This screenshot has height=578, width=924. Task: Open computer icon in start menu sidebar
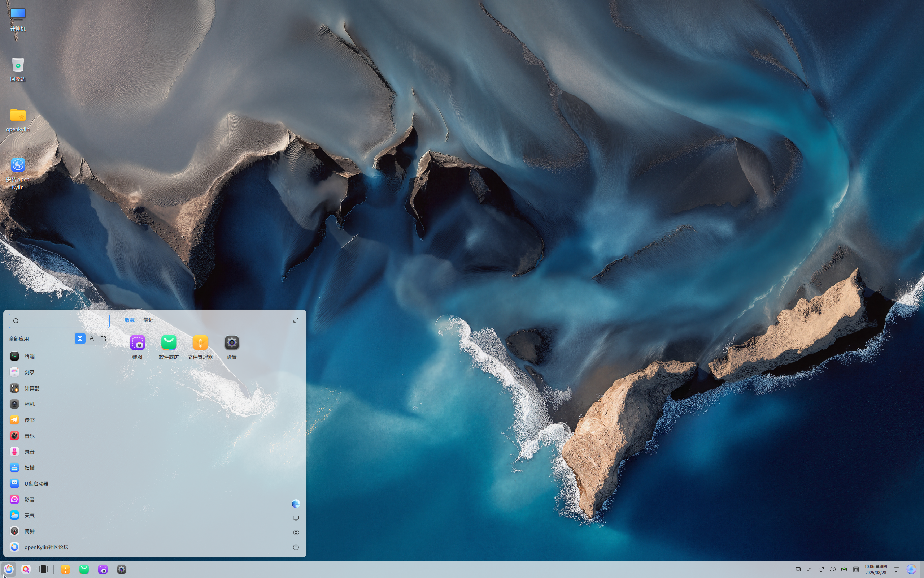click(x=296, y=518)
